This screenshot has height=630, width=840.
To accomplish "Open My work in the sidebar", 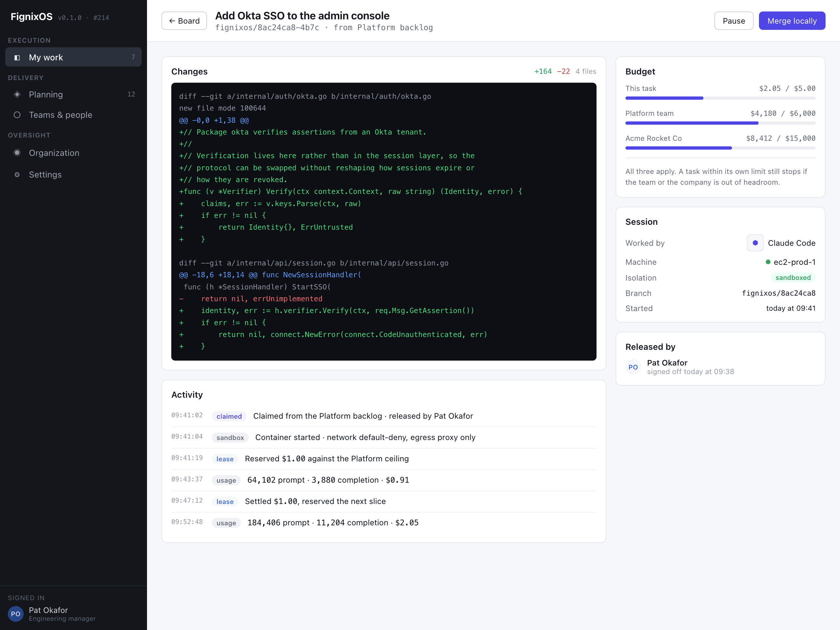I will tap(73, 57).
